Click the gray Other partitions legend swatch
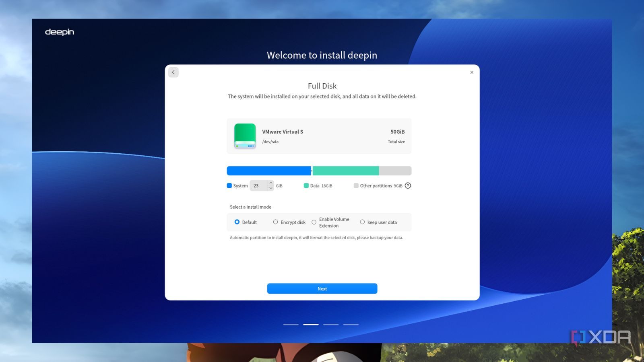 (356, 185)
